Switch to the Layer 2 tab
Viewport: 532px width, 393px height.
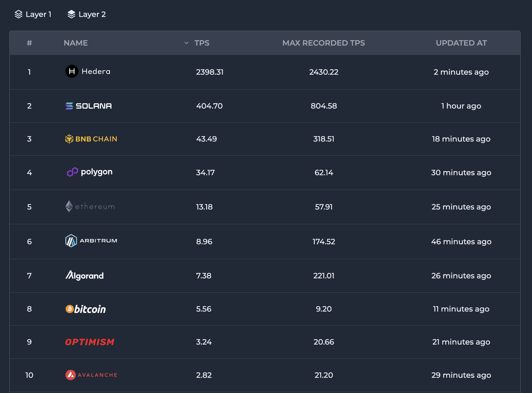coord(86,14)
